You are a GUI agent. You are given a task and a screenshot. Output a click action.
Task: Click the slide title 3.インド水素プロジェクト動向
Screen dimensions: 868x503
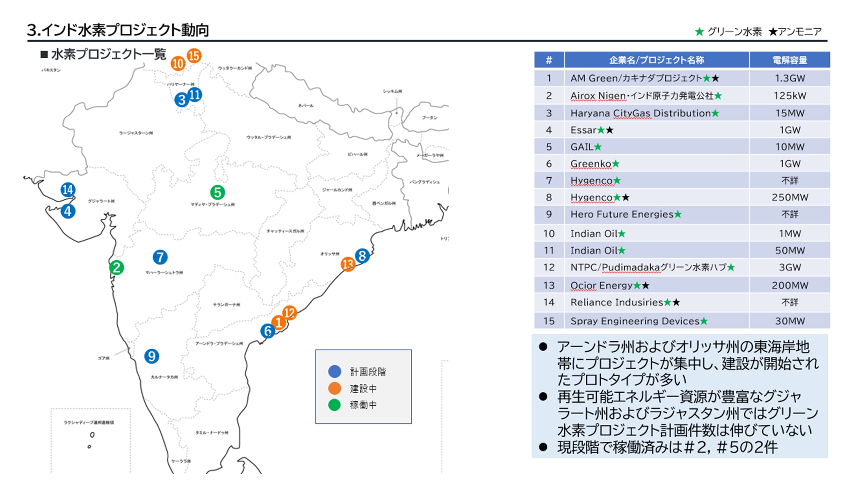[118, 30]
